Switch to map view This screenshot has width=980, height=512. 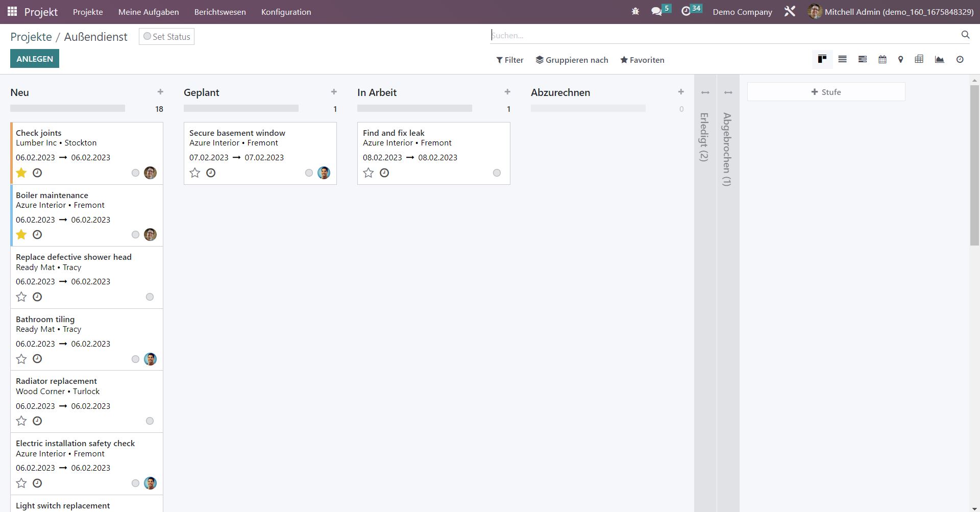click(x=900, y=60)
